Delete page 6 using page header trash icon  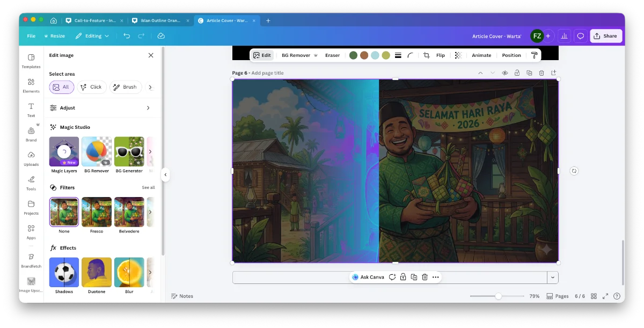tap(541, 73)
